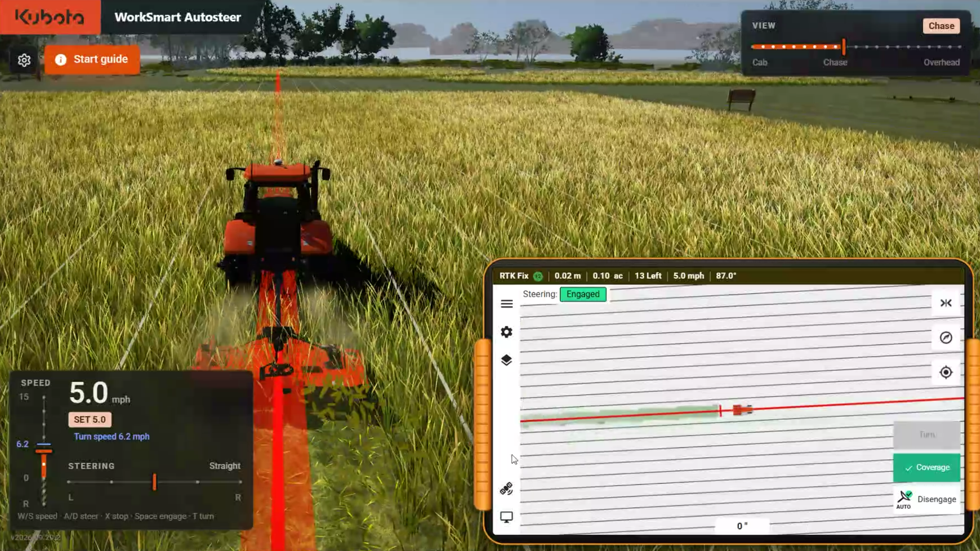Viewport: 980px width, 551px height.
Task: Click the 87.0° heading value
Action: 726,276
